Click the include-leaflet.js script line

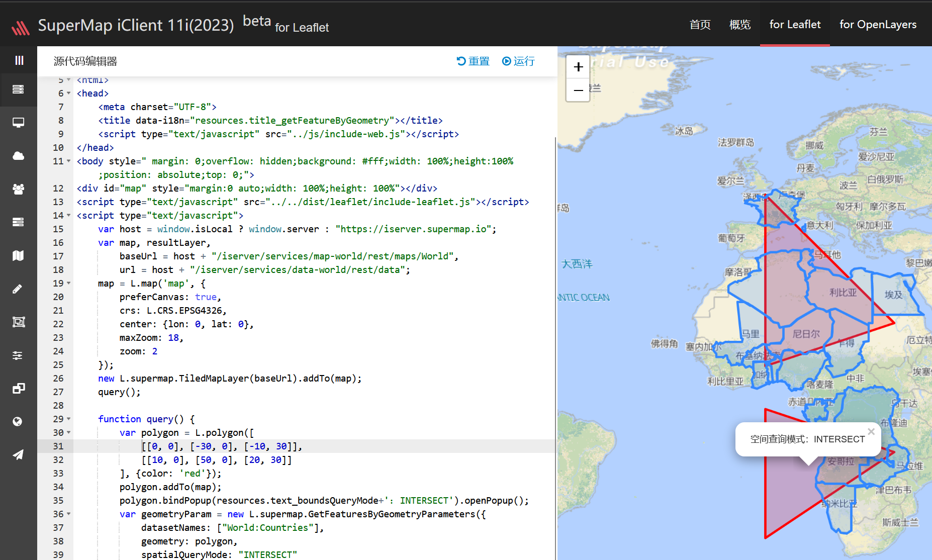coord(303,202)
